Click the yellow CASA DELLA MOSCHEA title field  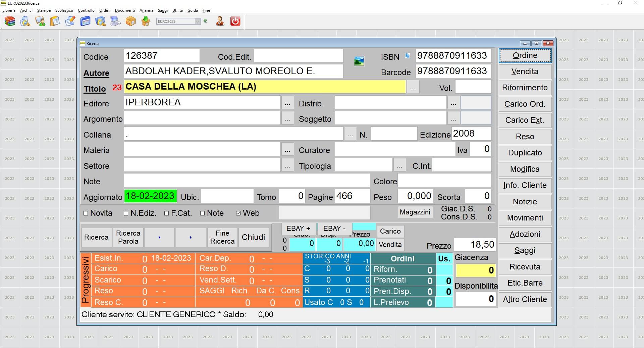click(265, 87)
